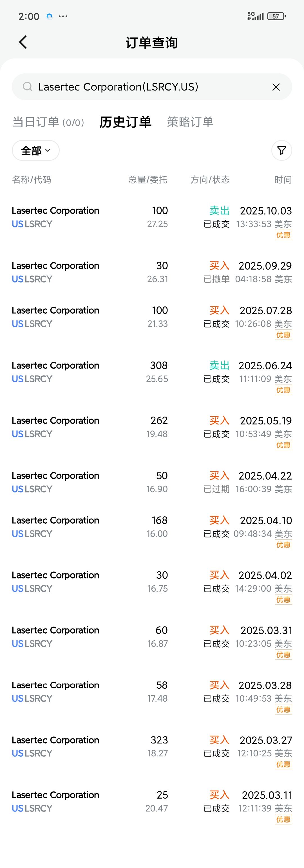Tap the 优惠 badge on 2025.06.24 order
Viewport: 304px width, 868px height.
(x=283, y=390)
